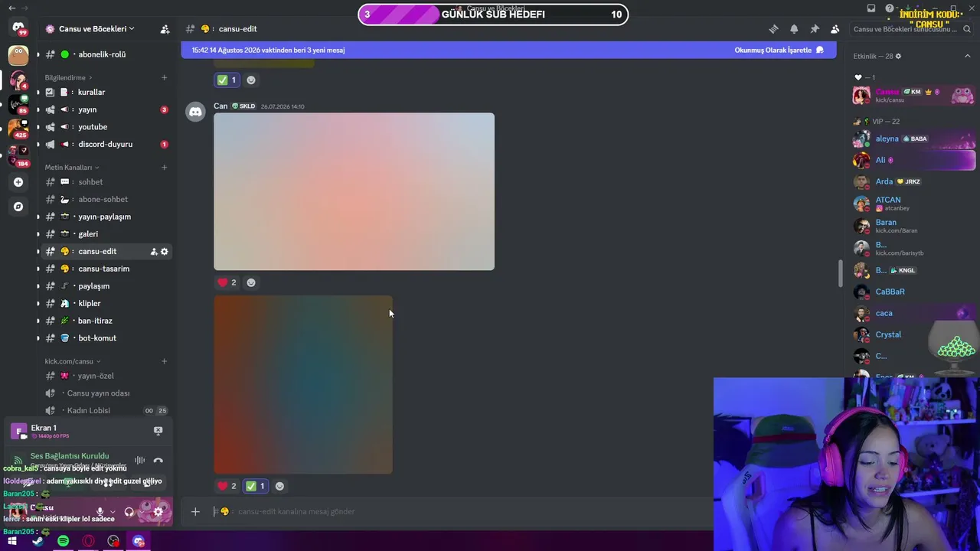
Task: Add a reaction under the second image
Action: (279, 486)
